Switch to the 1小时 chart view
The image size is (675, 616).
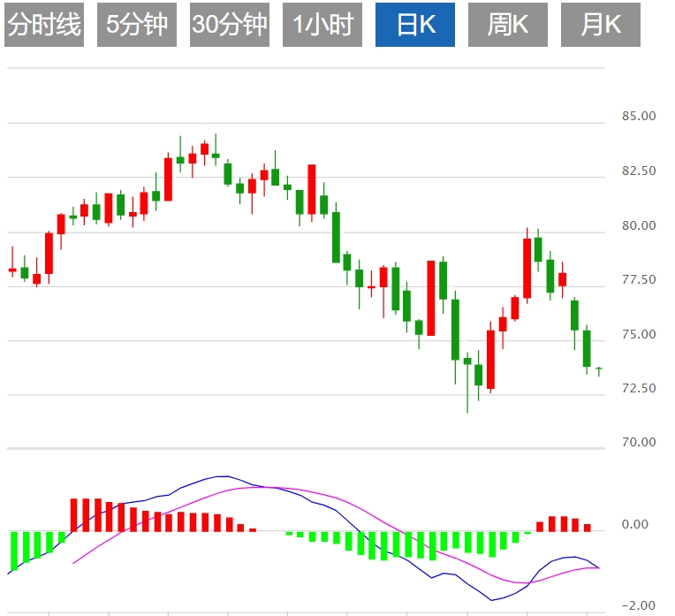click(x=322, y=25)
